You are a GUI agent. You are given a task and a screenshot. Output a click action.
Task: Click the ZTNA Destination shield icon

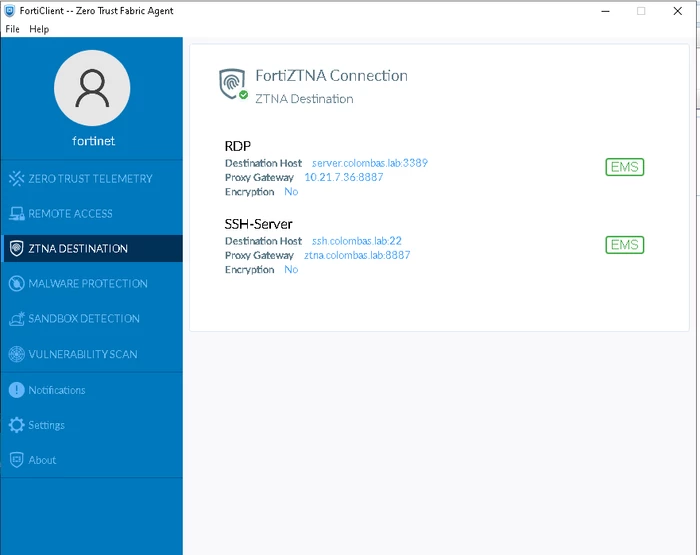tap(17, 248)
